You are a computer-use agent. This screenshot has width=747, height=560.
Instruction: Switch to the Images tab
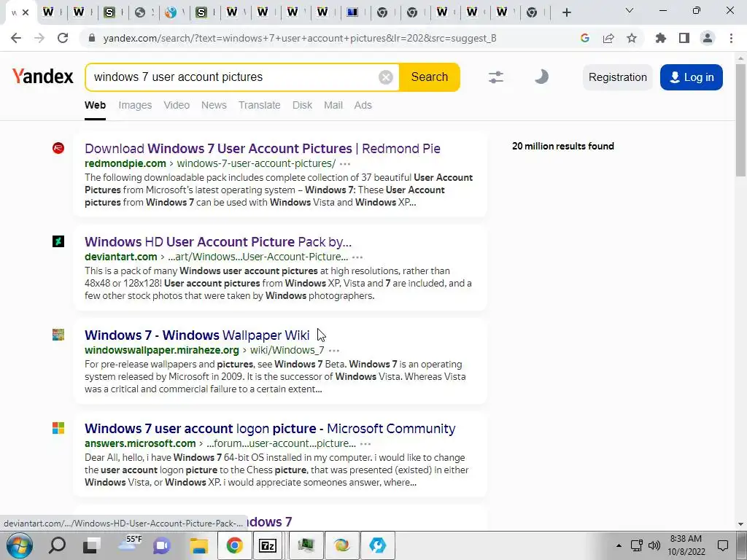tap(135, 105)
